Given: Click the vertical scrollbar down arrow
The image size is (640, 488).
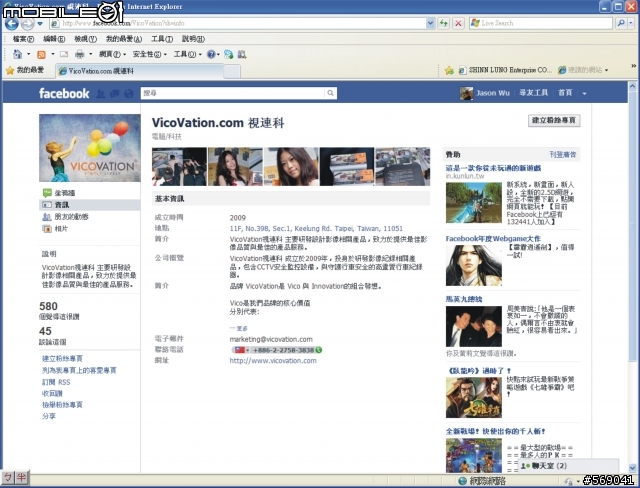Looking at the screenshot, I should click(633, 468).
